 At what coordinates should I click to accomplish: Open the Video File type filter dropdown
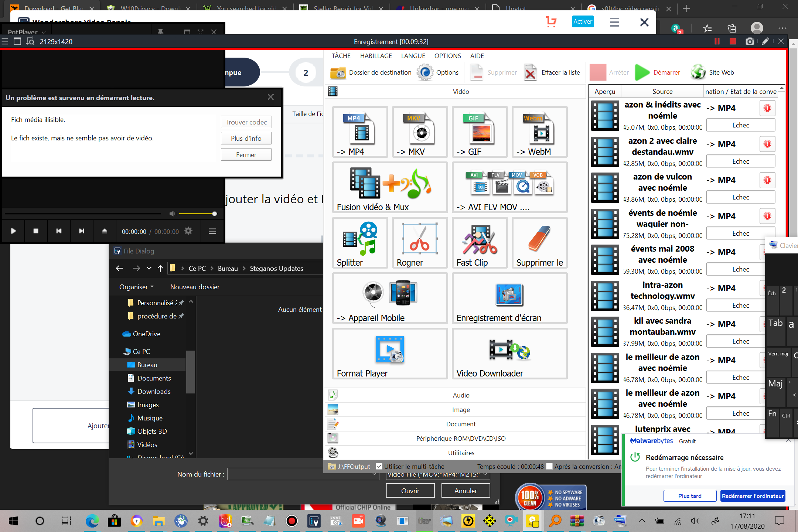(438, 475)
